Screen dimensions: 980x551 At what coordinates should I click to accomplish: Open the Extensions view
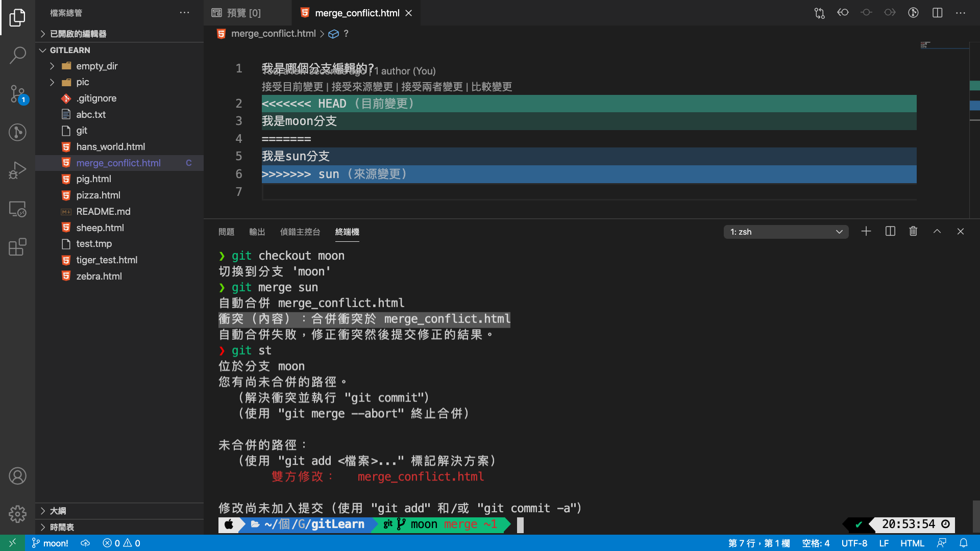[x=17, y=247]
